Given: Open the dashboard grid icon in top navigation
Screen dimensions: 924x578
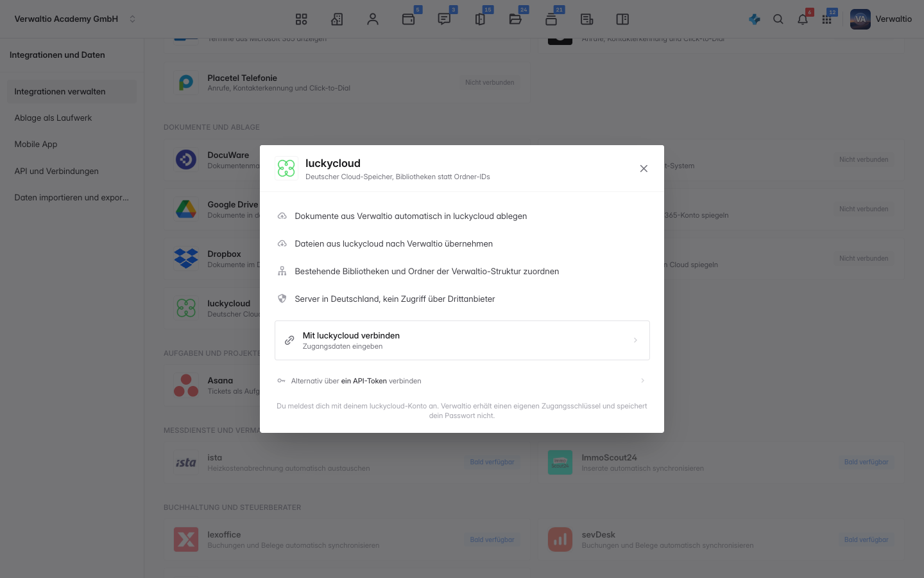Looking at the screenshot, I should click(x=302, y=19).
